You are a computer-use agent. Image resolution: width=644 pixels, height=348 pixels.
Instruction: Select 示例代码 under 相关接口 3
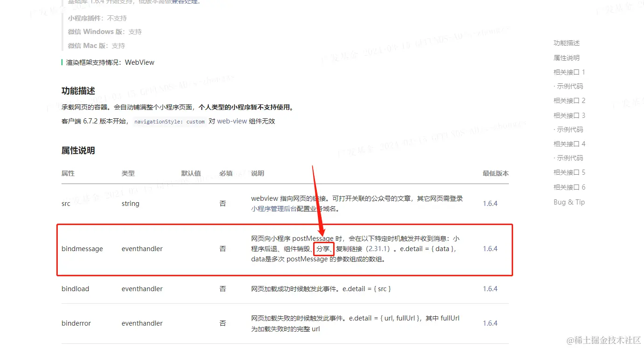click(x=569, y=129)
